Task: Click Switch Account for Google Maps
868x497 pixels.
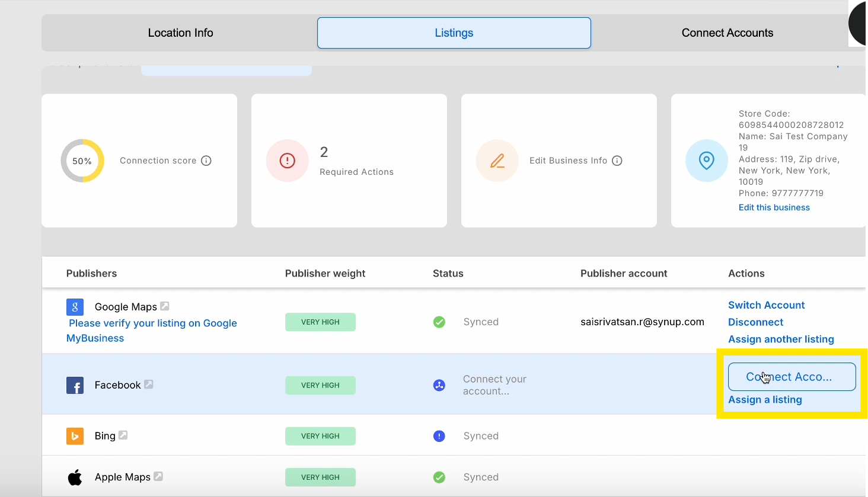Action: pos(766,305)
